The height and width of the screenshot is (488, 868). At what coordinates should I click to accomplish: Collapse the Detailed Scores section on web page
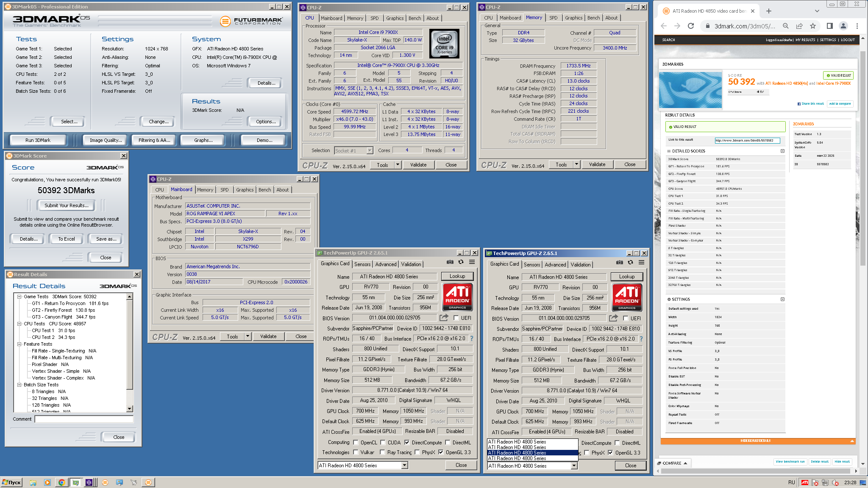click(782, 151)
